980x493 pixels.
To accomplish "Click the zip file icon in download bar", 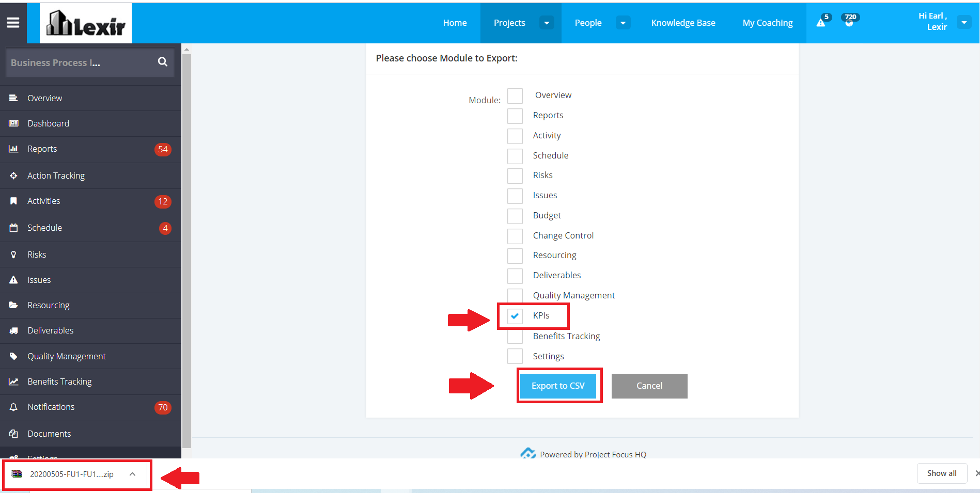I will click(x=17, y=474).
